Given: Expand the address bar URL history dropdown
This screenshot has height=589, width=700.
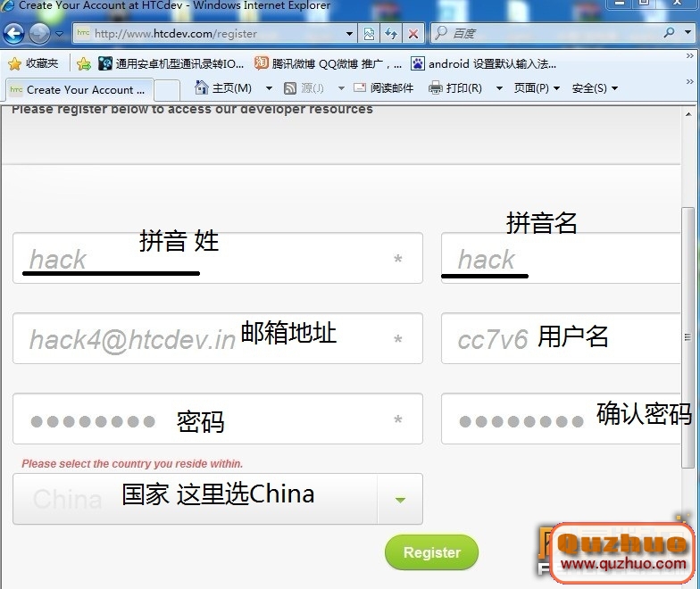Looking at the screenshot, I should point(350,34).
